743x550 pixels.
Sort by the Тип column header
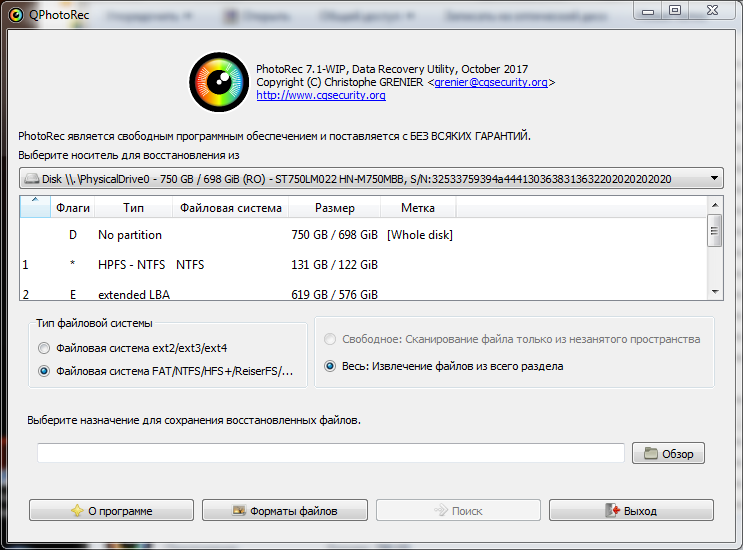click(134, 208)
